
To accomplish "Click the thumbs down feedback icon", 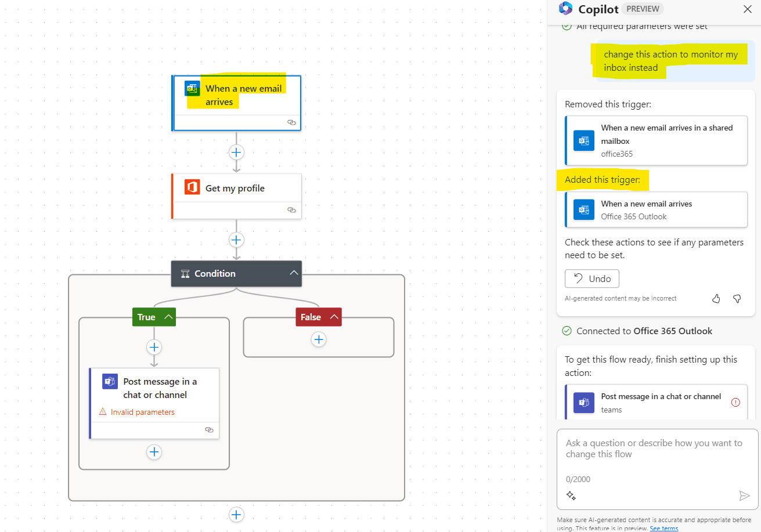I will point(737,298).
